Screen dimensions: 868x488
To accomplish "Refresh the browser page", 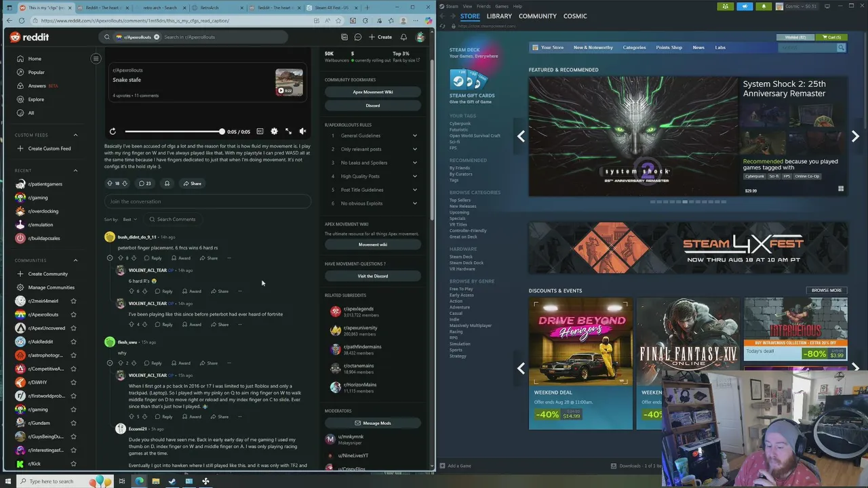I will 22,21.
